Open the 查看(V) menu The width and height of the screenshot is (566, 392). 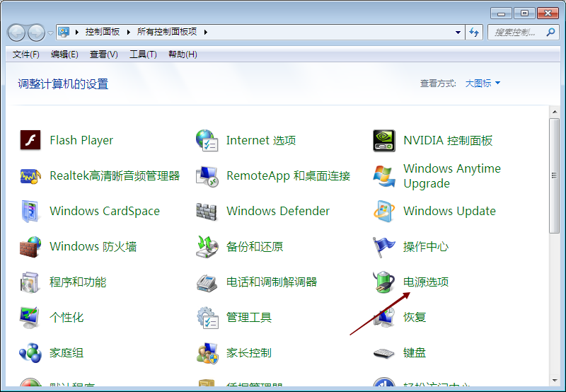[x=103, y=54]
